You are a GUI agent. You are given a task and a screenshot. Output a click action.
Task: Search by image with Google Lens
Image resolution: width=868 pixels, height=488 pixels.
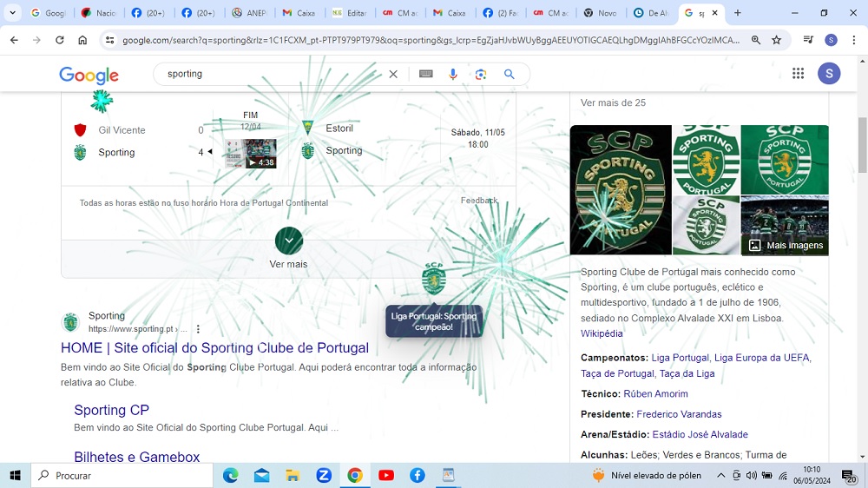[481, 74]
